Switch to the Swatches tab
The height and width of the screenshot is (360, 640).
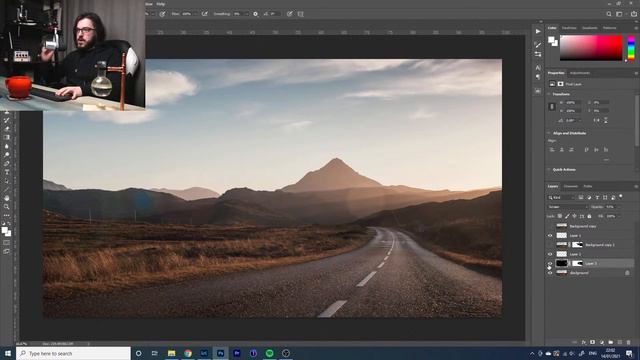pyautogui.click(x=569, y=28)
